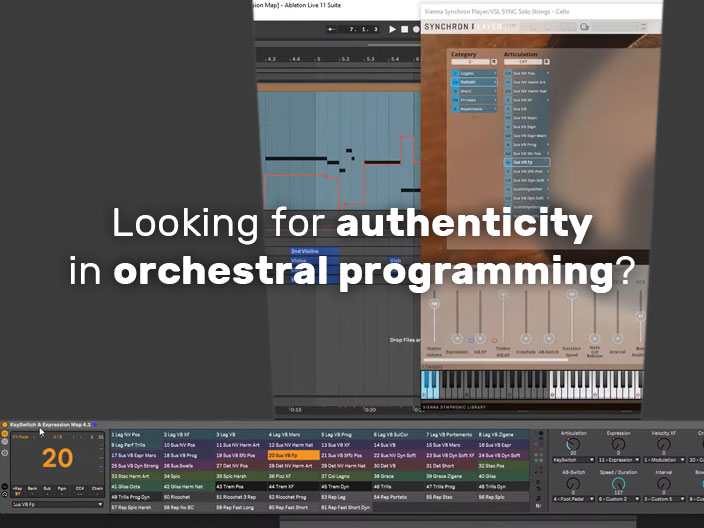Click top orange icon on device left edge
This screenshot has height=528, width=704.
click(4, 434)
